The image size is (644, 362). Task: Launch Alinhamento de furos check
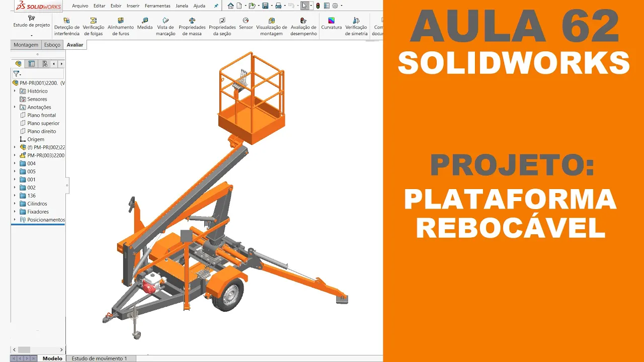pos(121,27)
